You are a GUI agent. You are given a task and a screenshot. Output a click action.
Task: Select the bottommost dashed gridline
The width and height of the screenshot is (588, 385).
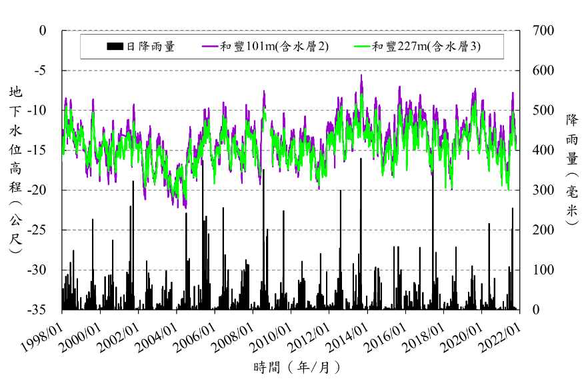coord(291,270)
